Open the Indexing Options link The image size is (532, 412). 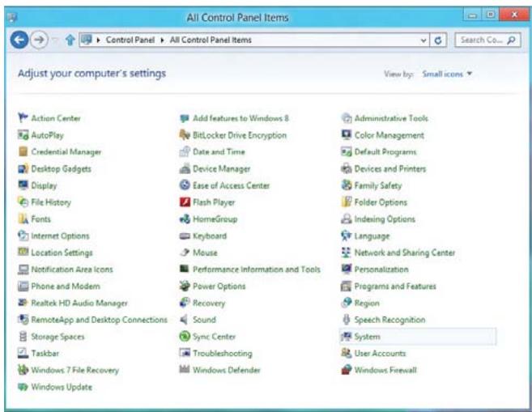(385, 219)
